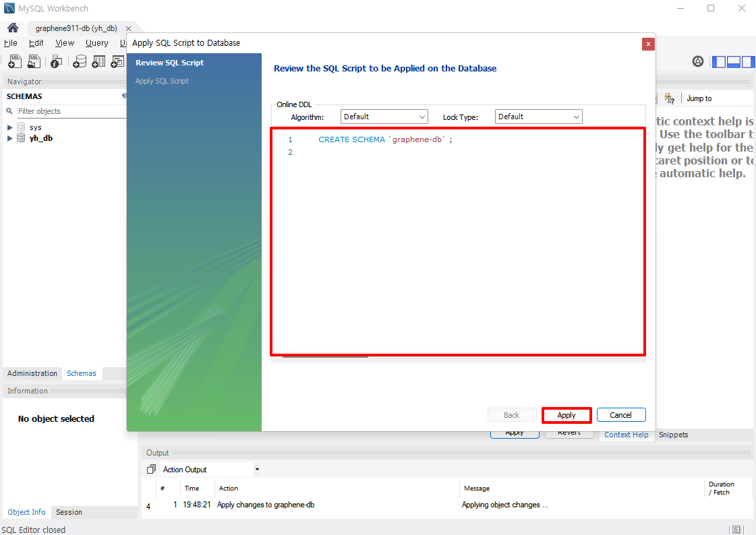Click the CREATE SCHEMA line in the script editor

pyautogui.click(x=385, y=139)
